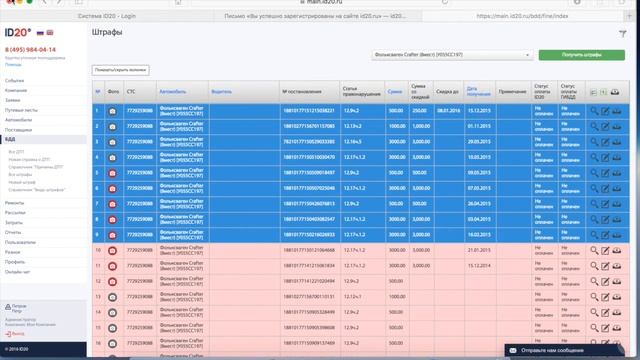Edit fine in row 6 via pencil icon
640x360 pixels.
(x=605, y=189)
